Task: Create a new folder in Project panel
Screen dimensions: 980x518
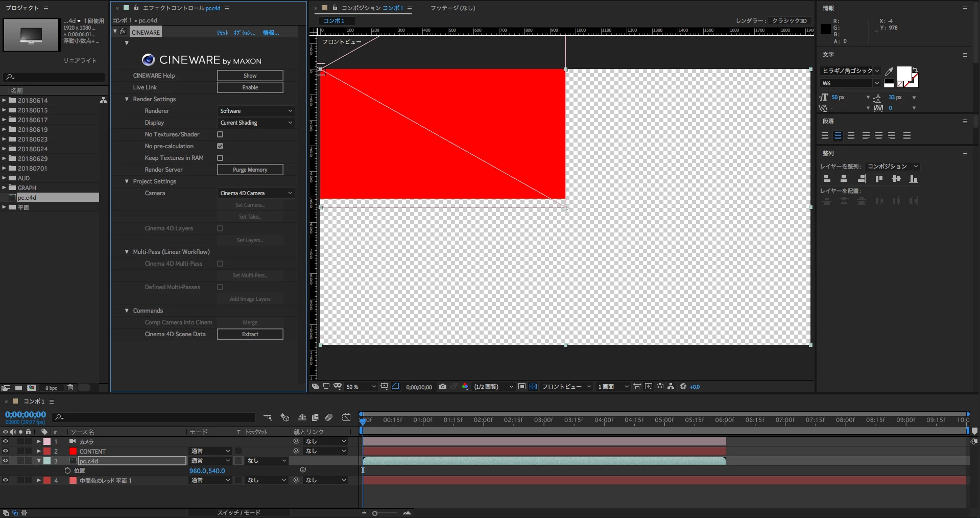Action: 19,388
